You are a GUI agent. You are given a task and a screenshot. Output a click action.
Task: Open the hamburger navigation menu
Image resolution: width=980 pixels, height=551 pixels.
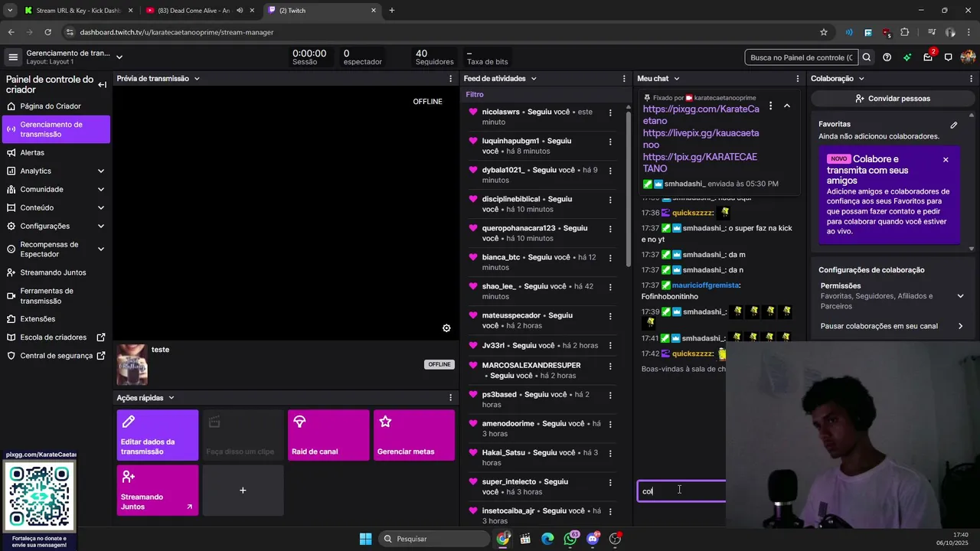point(13,57)
